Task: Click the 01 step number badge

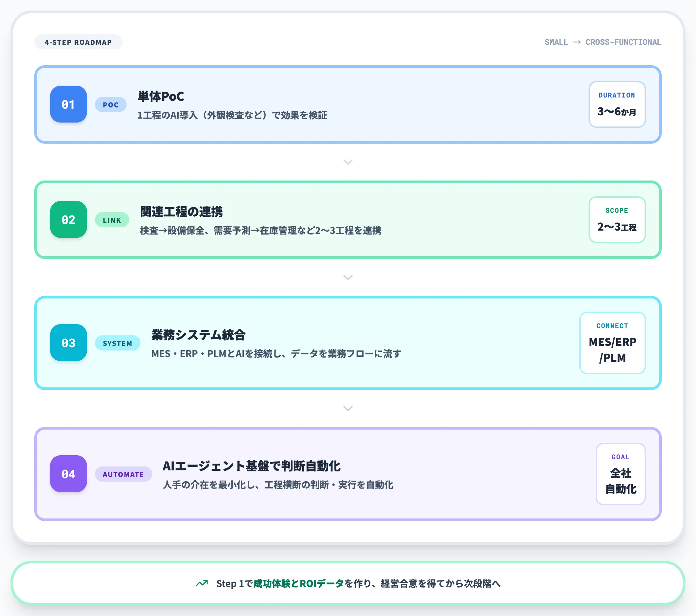Action: coord(68,104)
